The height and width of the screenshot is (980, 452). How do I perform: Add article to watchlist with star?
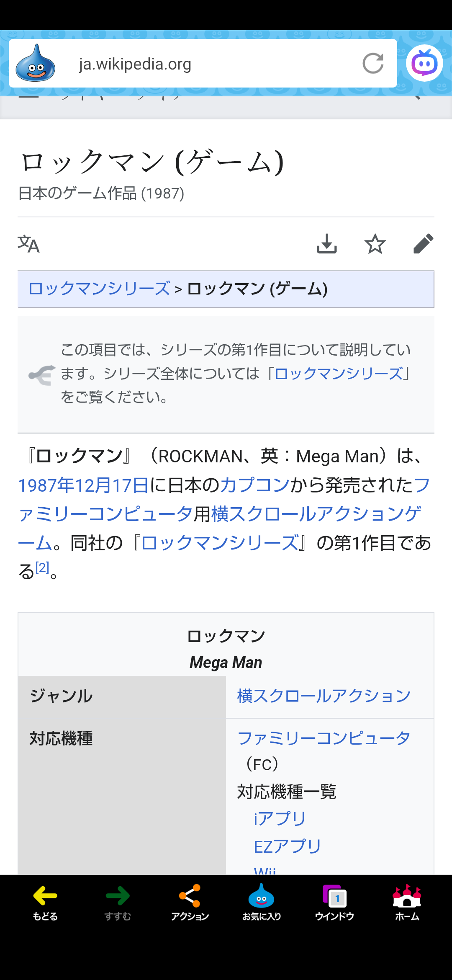click(x=375, y=244)
